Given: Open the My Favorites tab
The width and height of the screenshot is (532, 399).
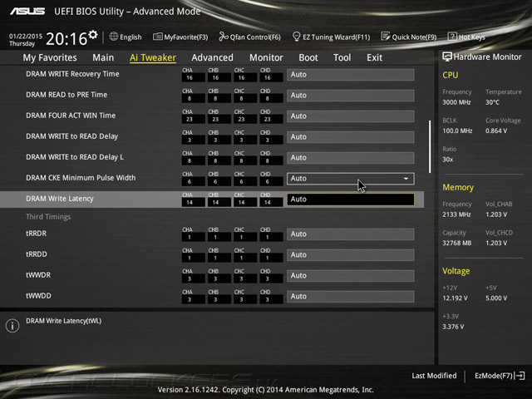Looking at the screenshot, I should point(50,57).
